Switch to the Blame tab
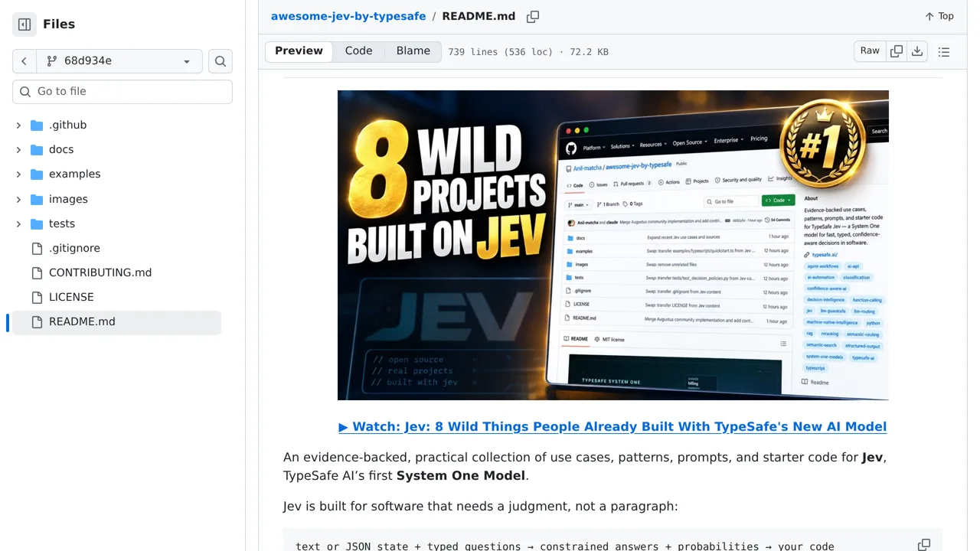980x551 pixels. pos(413,51)
